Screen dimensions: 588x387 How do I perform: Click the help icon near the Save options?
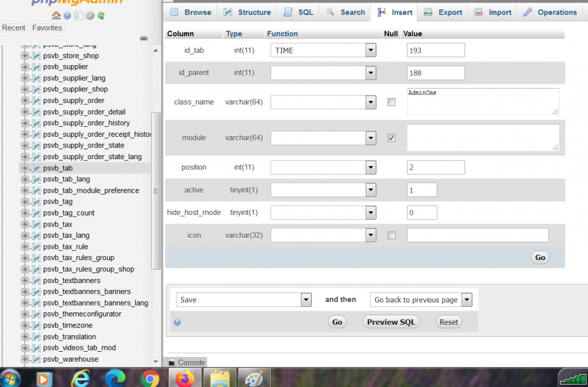pos(177,322)
